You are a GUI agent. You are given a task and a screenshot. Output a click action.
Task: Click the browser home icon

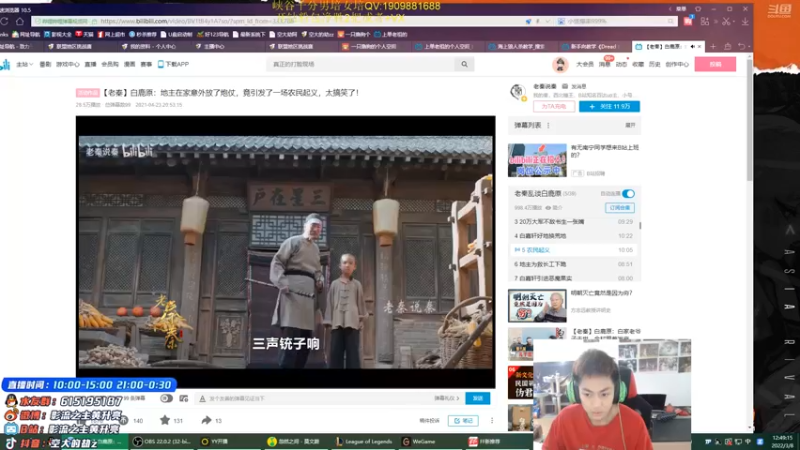(20, 21)
